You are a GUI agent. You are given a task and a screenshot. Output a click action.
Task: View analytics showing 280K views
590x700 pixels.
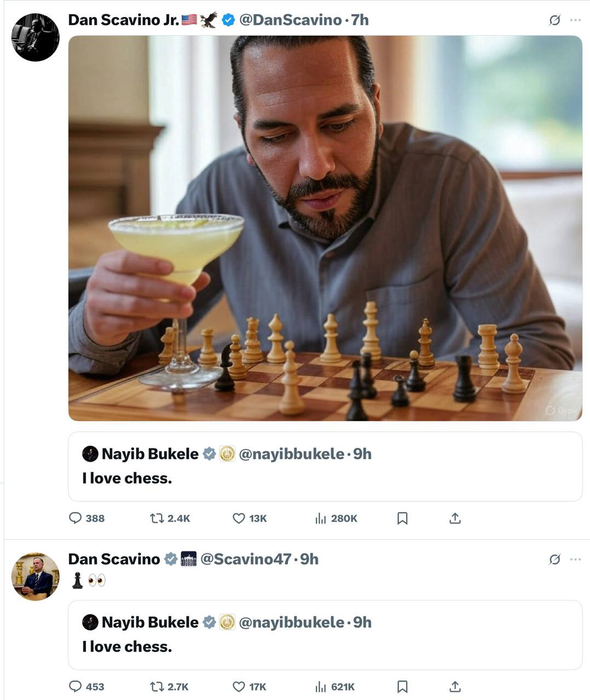[x=321, y=518]
